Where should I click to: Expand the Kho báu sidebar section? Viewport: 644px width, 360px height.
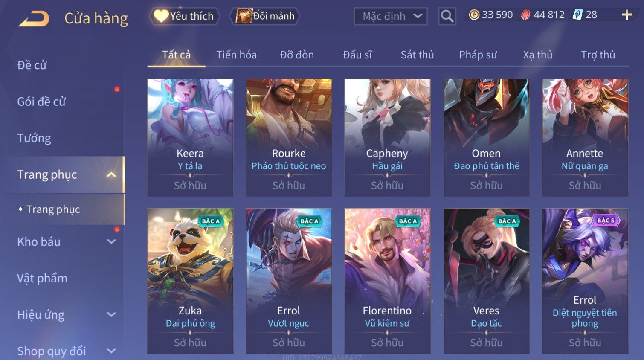111,241
